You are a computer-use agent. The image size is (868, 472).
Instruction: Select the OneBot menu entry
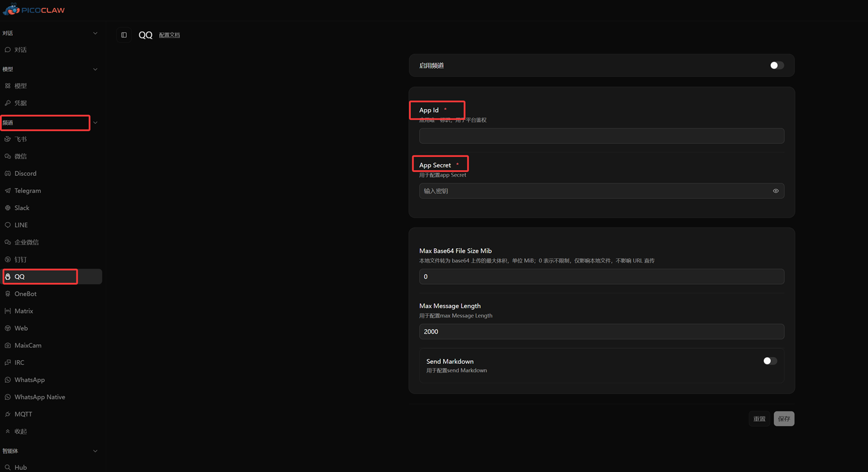pyautogui.click(x=52, y=294)
